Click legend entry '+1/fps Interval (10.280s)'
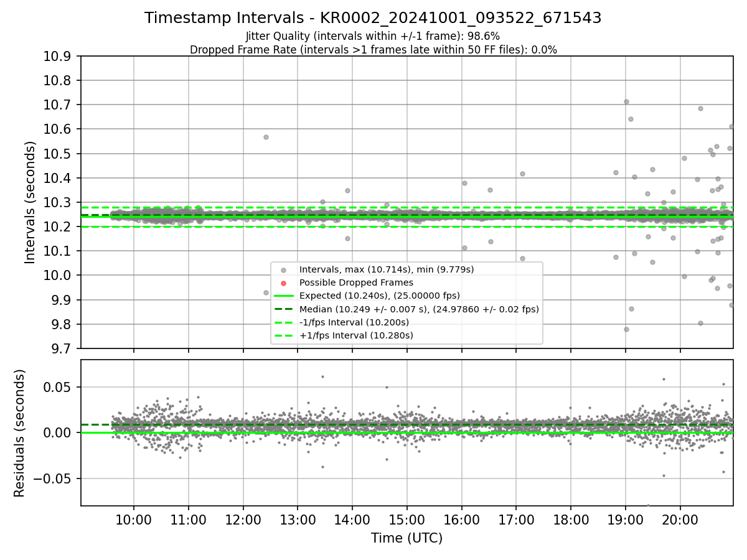 click(356, 335)
